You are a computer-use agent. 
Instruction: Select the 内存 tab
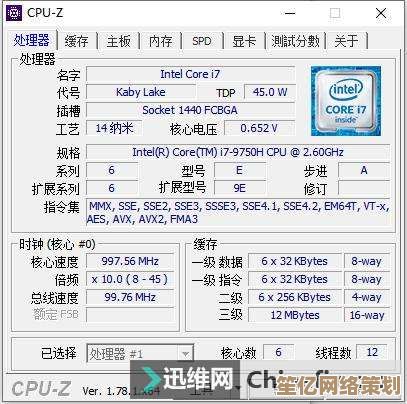click(x=161, y=41)
